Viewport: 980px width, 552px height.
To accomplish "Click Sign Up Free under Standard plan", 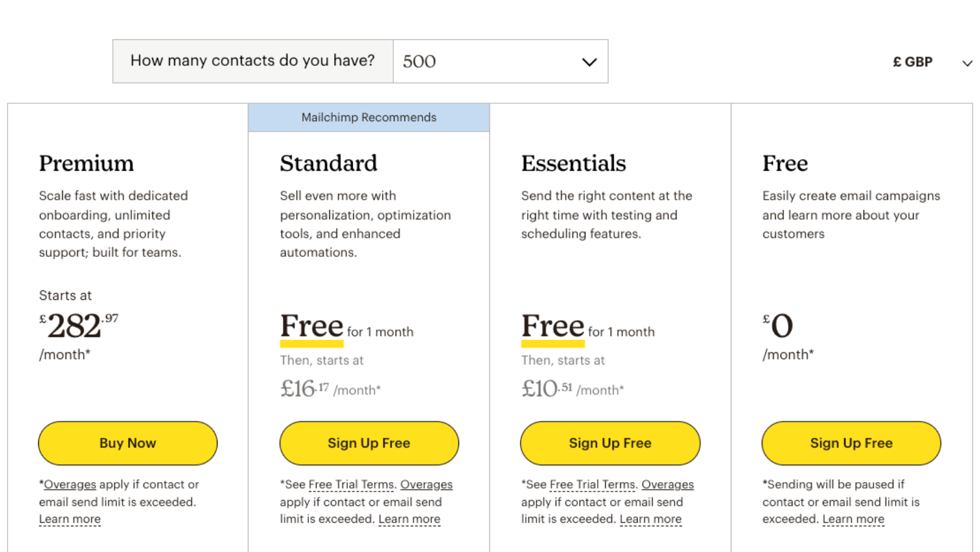I will pyautogui.click(x=369, y=443).
